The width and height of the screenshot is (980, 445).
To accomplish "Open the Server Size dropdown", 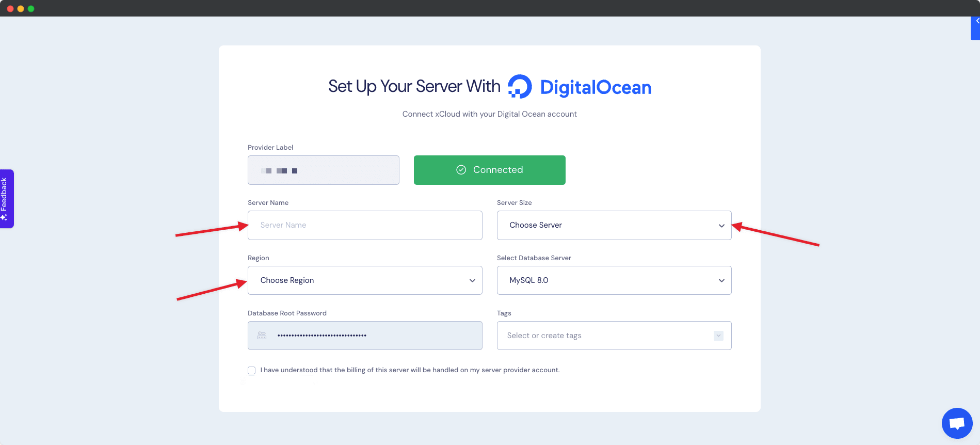I will pos(614,225).
